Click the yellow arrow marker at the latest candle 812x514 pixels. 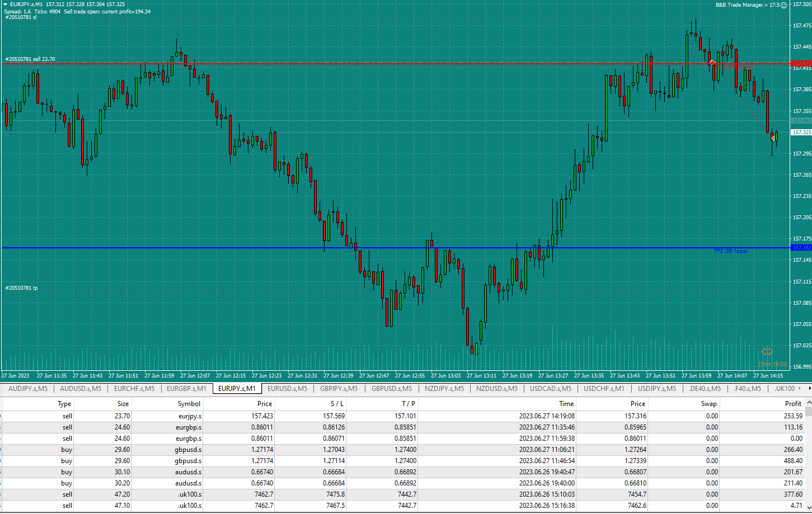[773, 138]
